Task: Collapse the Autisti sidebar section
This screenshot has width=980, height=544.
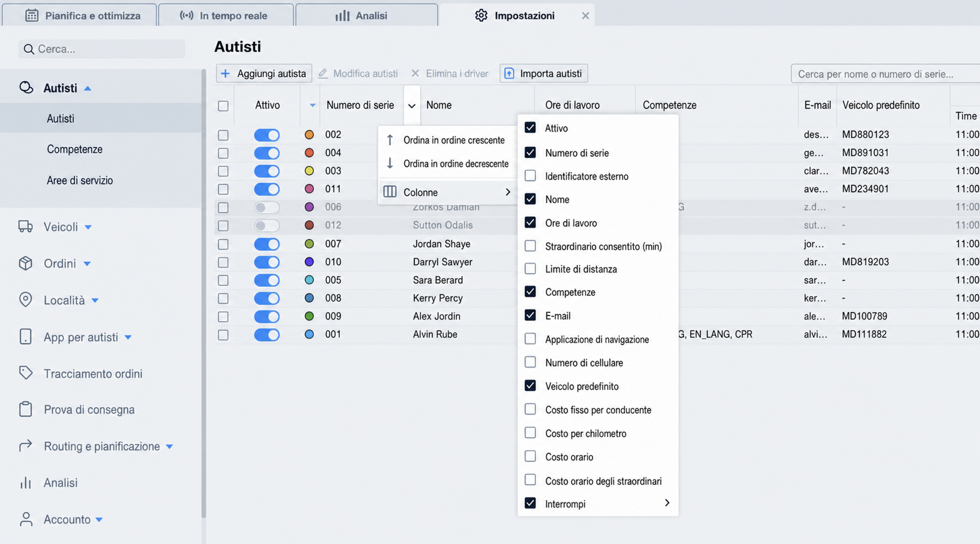Action: pos(87,88)
